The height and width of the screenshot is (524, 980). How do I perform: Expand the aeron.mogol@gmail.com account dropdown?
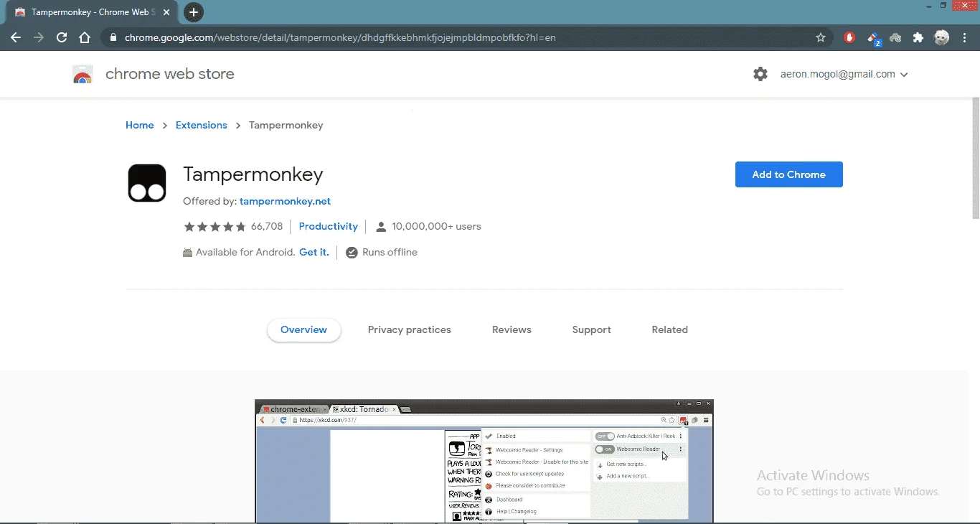coord(844,74)
